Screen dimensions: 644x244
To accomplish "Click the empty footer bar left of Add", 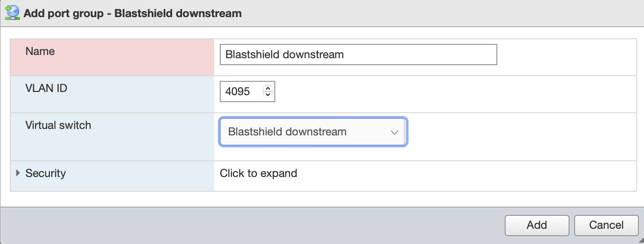I will [x=250, y=225].
